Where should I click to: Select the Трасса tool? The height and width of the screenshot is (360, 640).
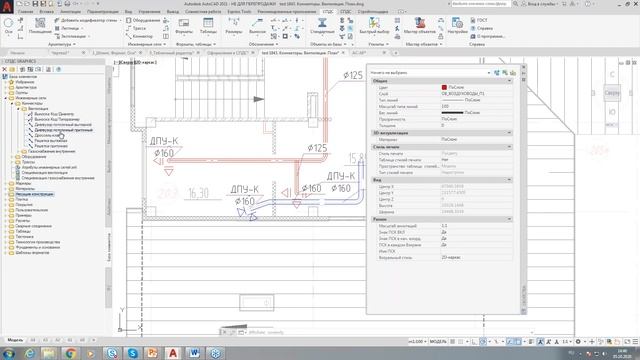(x=136, y=28)
